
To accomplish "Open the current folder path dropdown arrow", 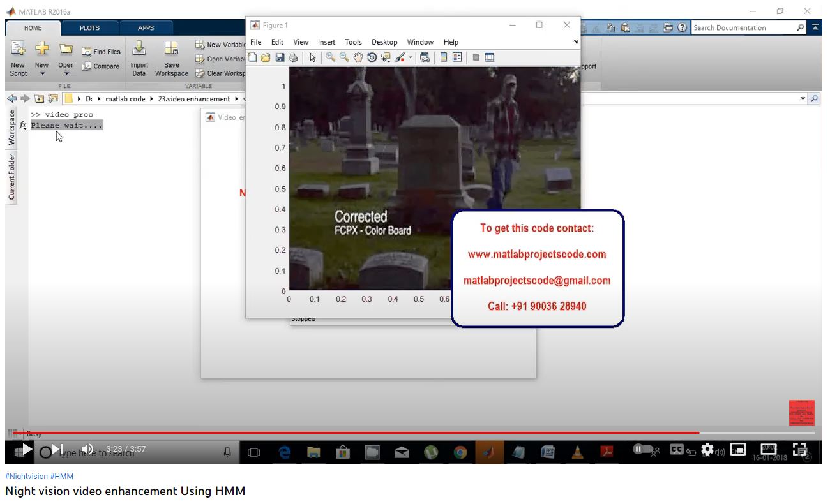I will (803, 99).
